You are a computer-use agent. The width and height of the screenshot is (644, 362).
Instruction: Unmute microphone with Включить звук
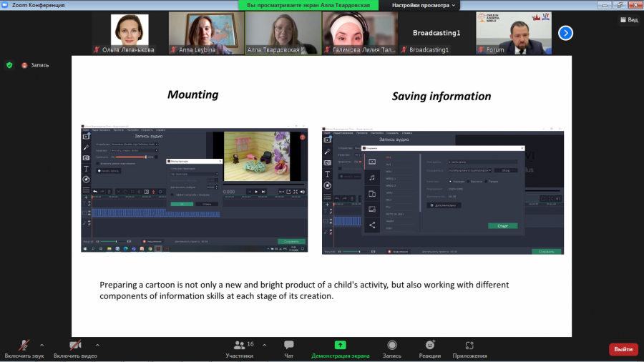(24, 349)
